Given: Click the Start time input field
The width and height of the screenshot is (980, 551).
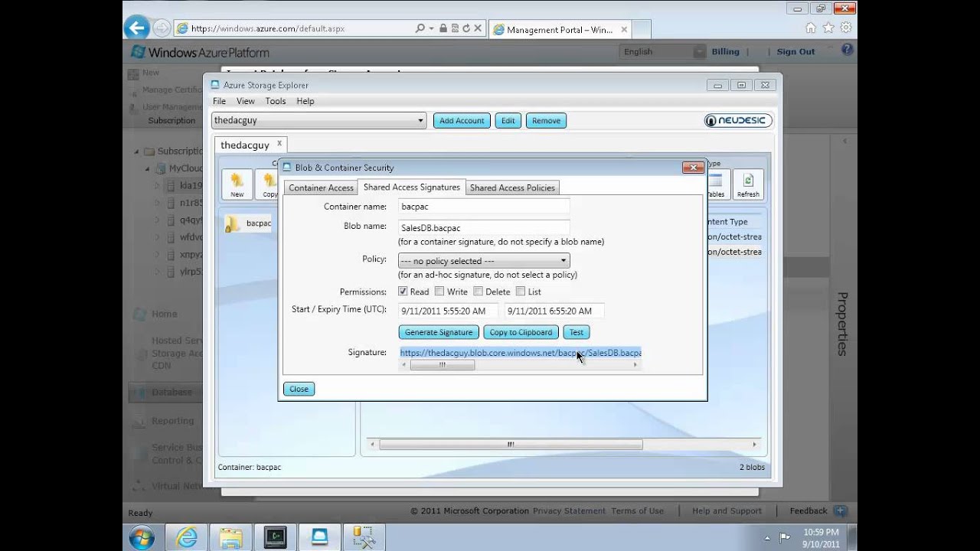Looking at the screenshot, I should (448, 311).
